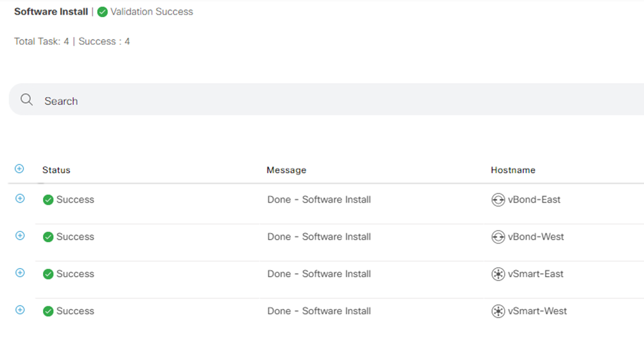Viewport: 644px width, 338px height.
Task: Select the vSmart-East hostname text
Action: (x=536, y=274)
